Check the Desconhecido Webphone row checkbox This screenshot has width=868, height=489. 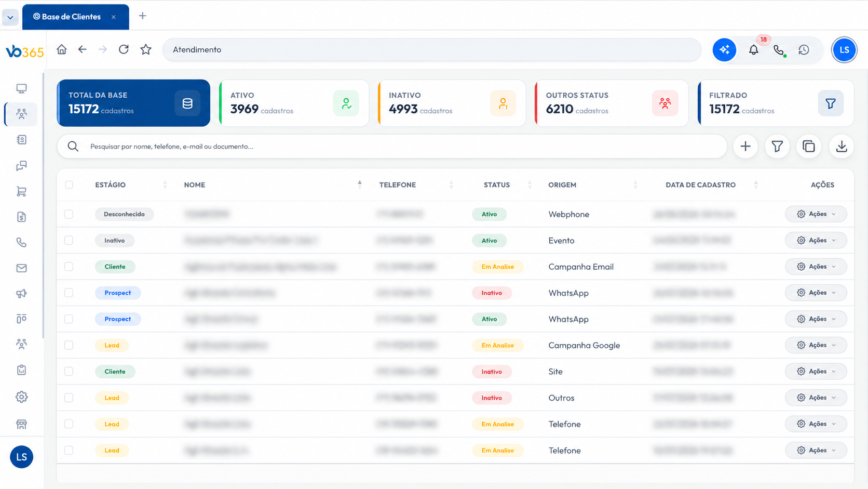pos(69,214)
